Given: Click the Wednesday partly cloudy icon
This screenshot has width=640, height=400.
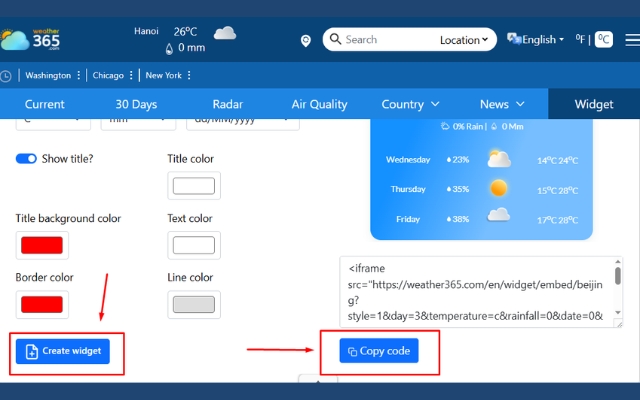Looking at the screenshot, I should (499, 159).
